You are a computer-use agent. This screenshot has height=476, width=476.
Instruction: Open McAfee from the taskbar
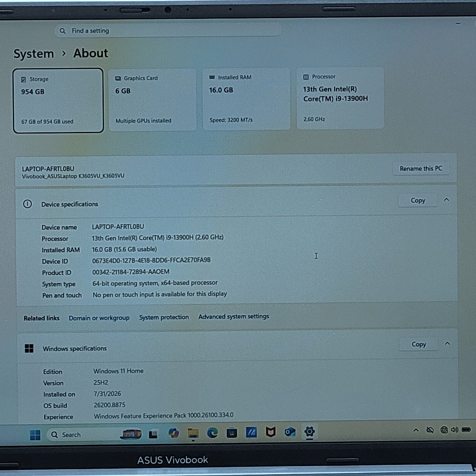271,432
